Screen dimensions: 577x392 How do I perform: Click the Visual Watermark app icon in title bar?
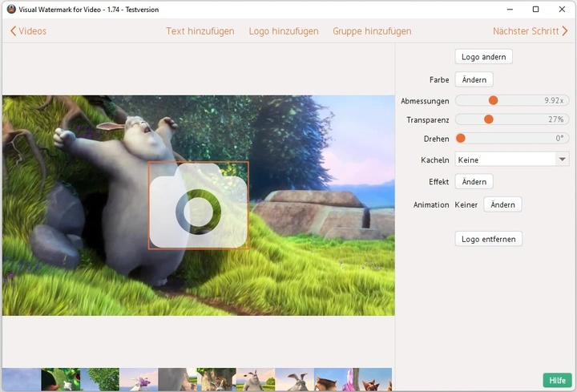coord(11,9)
